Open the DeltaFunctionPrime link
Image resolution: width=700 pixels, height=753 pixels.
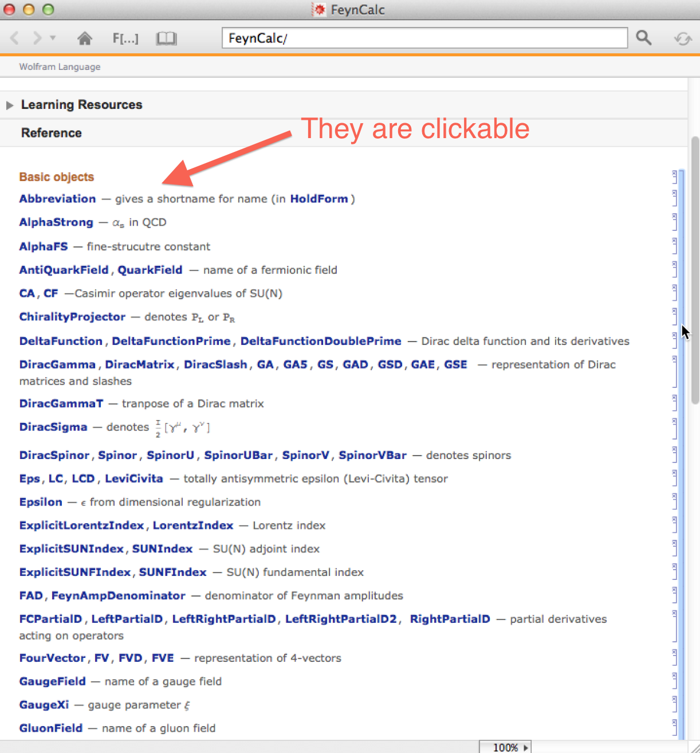171,341
